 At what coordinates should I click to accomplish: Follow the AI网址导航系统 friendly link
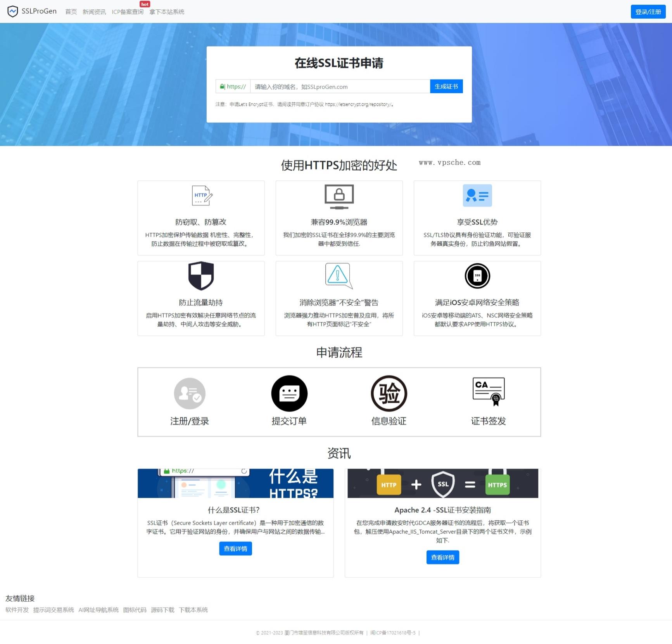point(98,610)
